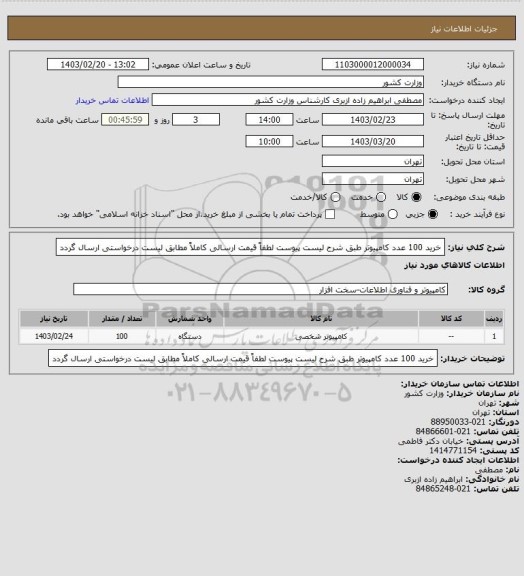Click the response deadline date 1403/02/23
This screenshot has height=576, width=524.
point(373,120)
